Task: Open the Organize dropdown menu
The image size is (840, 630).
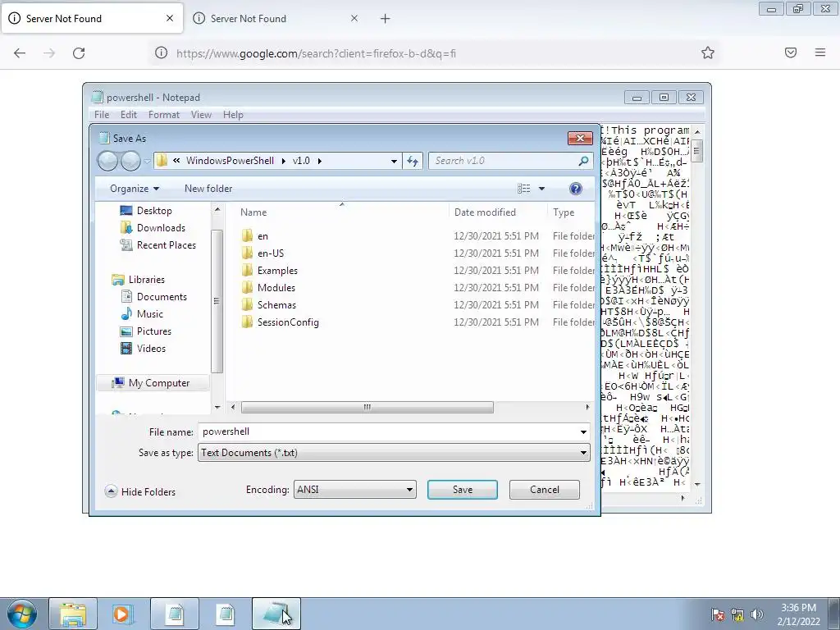Action: click(135, 189)
